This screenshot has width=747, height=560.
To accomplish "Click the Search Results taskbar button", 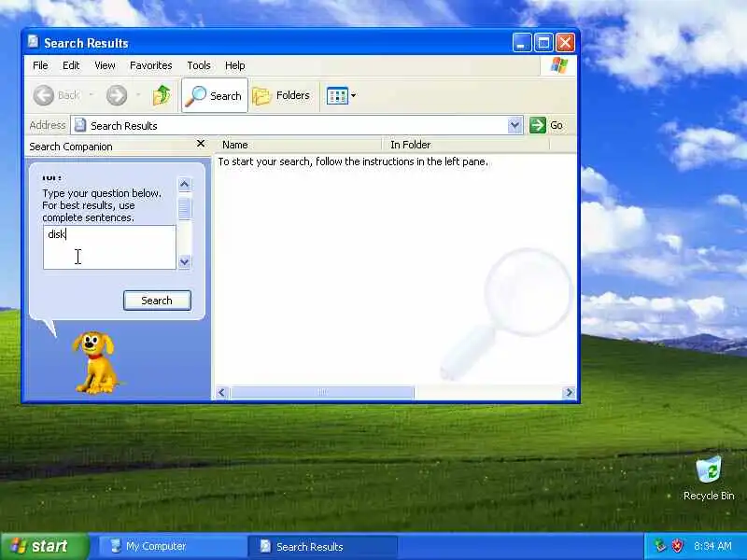I will (322, 547).
